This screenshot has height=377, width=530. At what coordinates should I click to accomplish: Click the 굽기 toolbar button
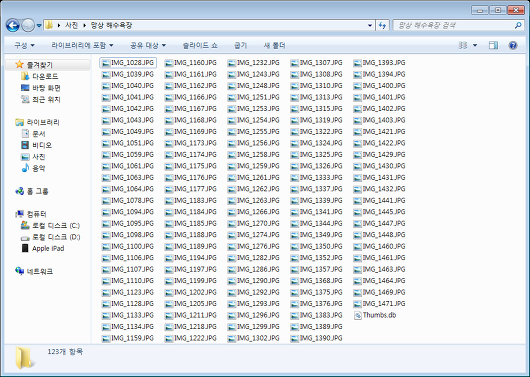click(x=240, y=45)
